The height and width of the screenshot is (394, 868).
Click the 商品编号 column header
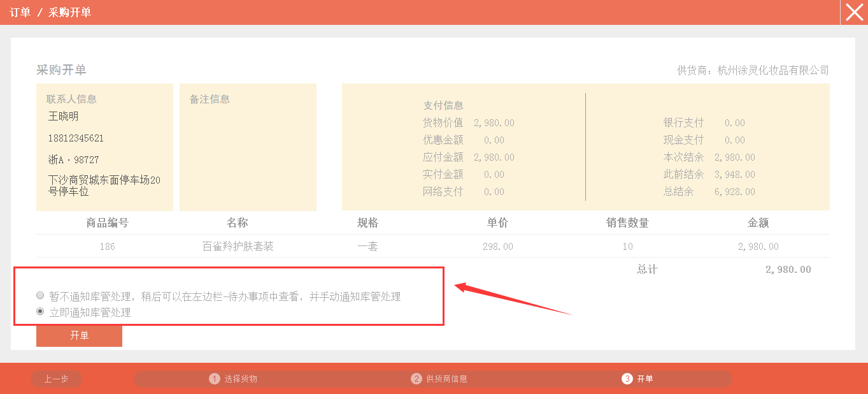click(107, 223)
